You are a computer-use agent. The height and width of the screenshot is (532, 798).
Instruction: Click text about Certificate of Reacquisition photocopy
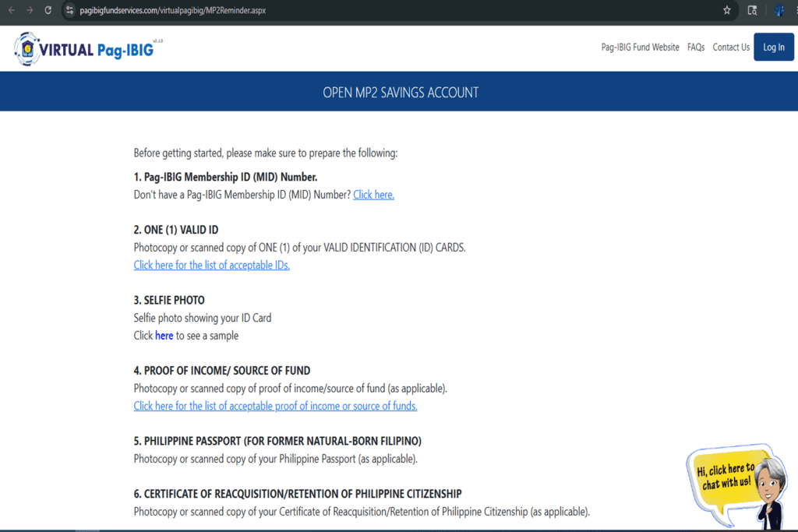click(x=362, y=512)
